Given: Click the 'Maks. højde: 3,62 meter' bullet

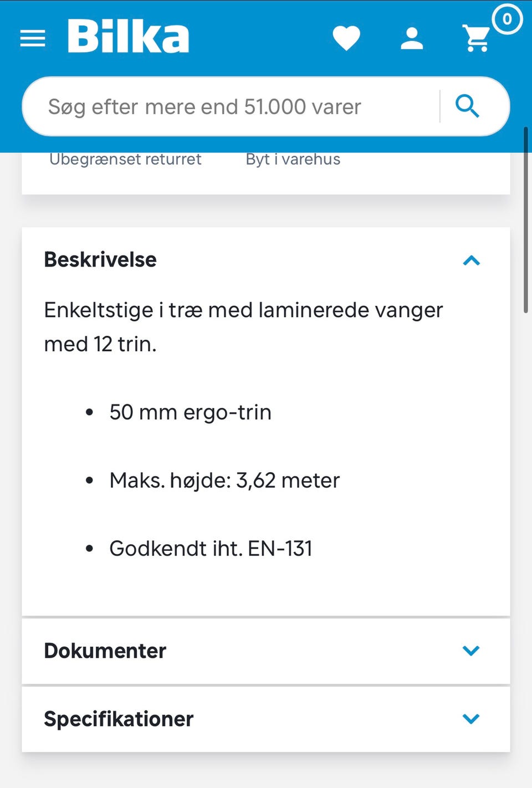Looking at the screenshot, I should tap(224, 480).
